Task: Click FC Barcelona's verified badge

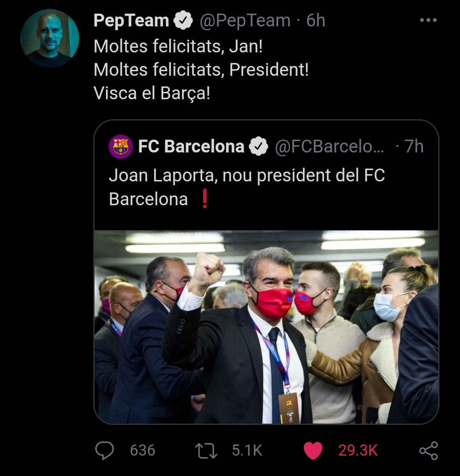Action: tap(259, 146)
